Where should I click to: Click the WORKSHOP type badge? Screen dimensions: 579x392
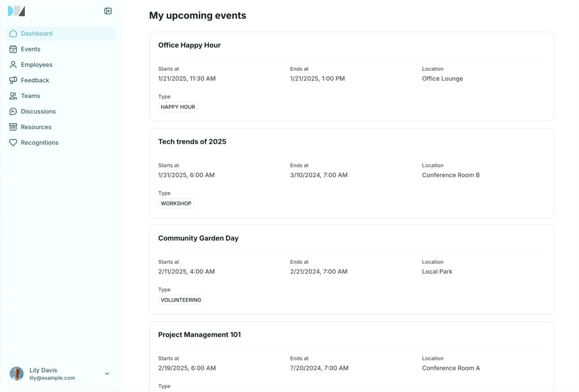[176, 203]
